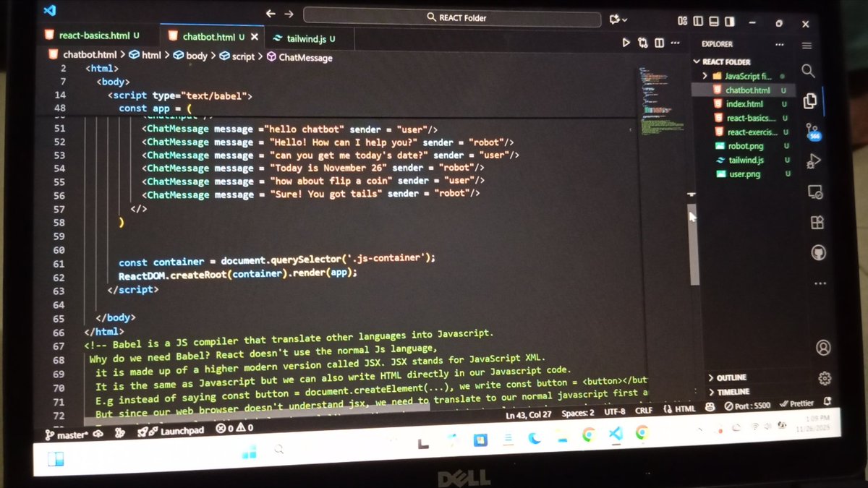Open script breadcrumb dropdown
Screen dimensions: 868x488
tap(238, 56)
